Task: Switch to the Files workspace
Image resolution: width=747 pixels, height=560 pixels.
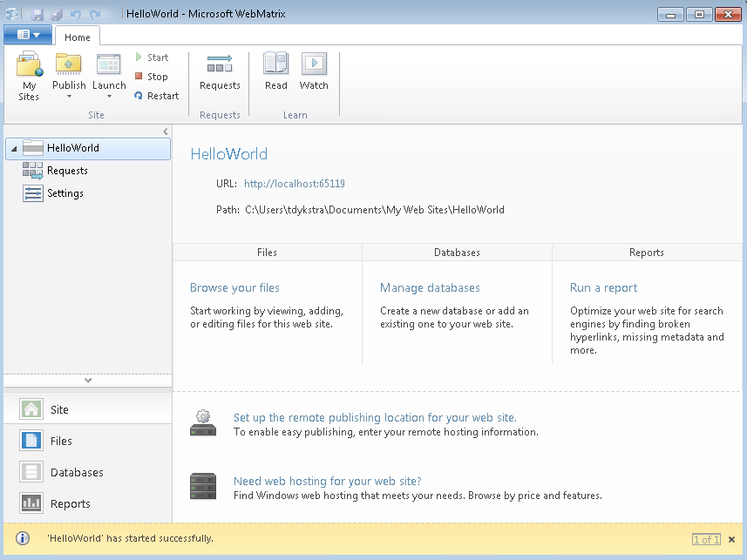Action: click(88, 441)
